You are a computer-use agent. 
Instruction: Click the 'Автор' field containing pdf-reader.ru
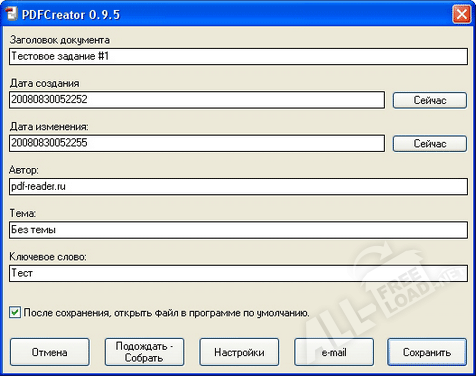tap(238, 186)
